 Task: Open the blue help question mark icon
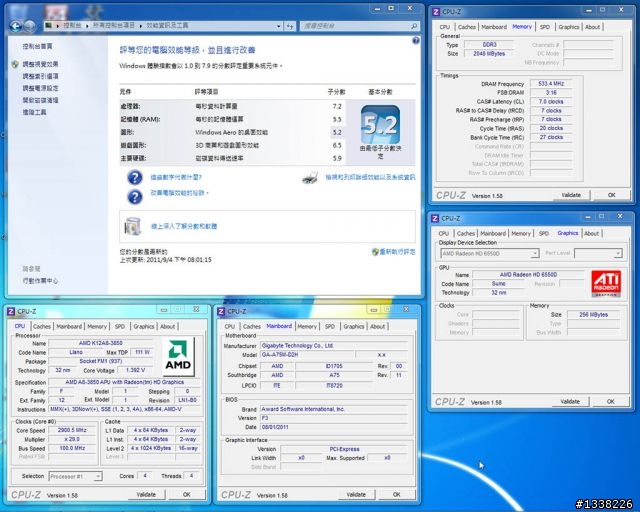click(416, 40)
